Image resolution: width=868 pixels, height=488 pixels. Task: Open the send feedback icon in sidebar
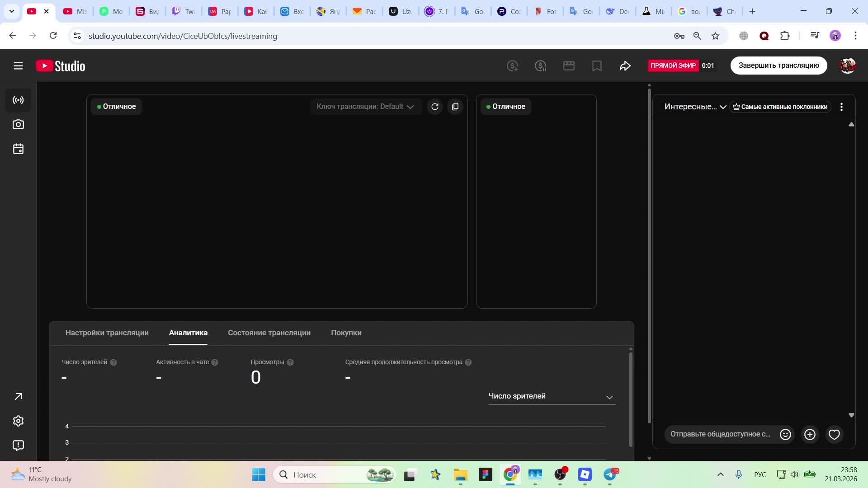(18, 446)
